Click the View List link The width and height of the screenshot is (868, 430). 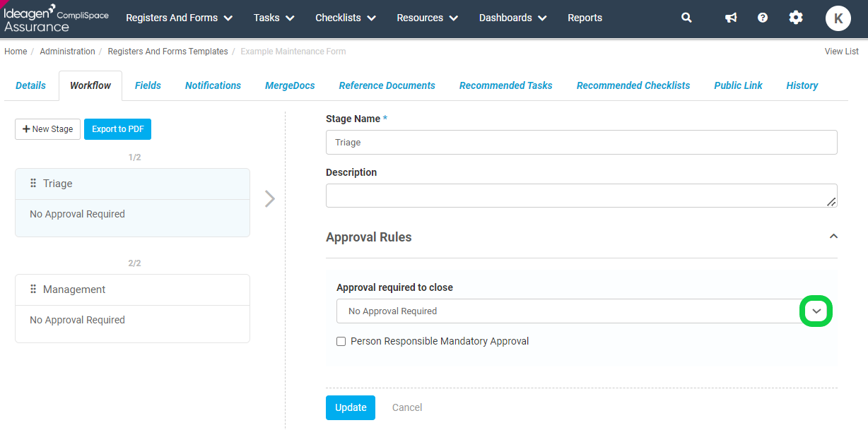[842, 52]
